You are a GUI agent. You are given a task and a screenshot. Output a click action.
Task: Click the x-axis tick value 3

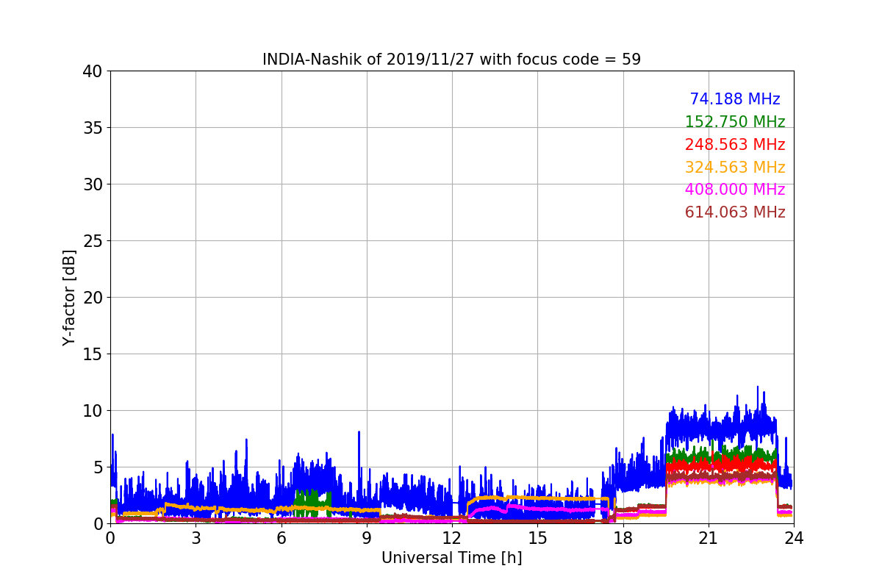coord(196,537)
